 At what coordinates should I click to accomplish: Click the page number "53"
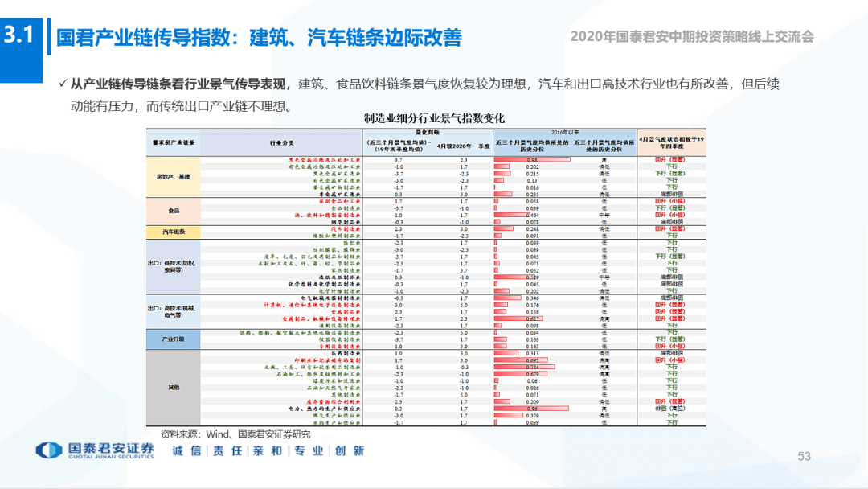coord(804,456)
